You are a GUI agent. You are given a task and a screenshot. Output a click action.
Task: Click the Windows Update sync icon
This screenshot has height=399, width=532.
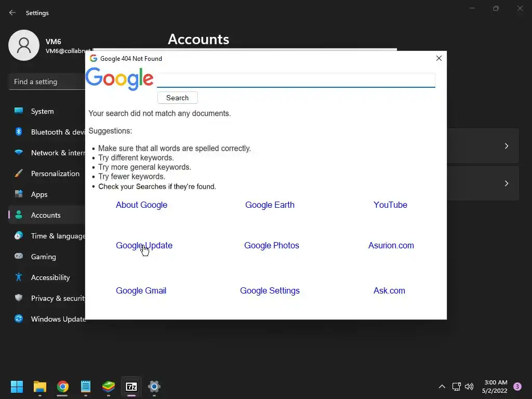[19, 318]
